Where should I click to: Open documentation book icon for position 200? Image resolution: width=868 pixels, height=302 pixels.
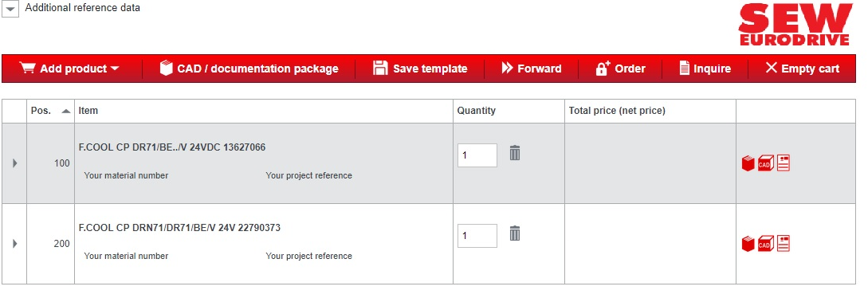[748, 243]
